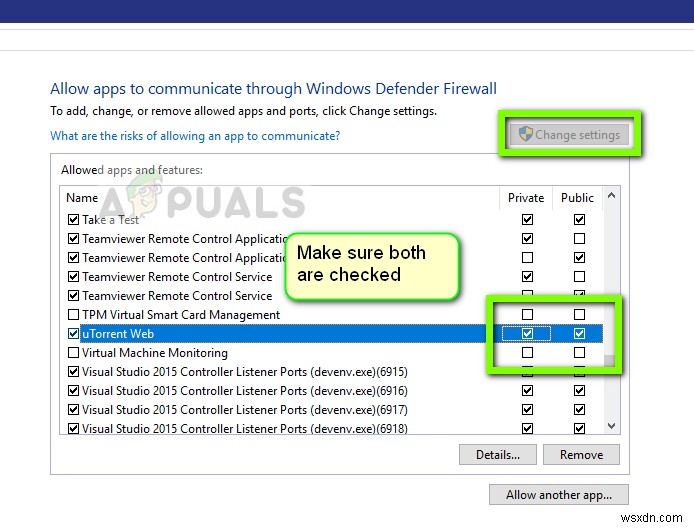Select Visual Studio 2015 Listener Ports (6916) row
The height and width of the screenshot is (528, 694).
(x=245, y=391)
